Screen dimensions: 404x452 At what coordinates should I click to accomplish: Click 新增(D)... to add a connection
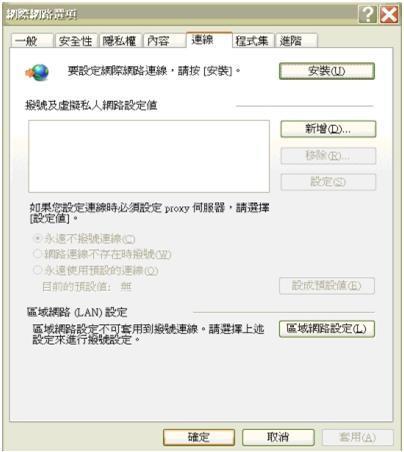coord(328,129)
